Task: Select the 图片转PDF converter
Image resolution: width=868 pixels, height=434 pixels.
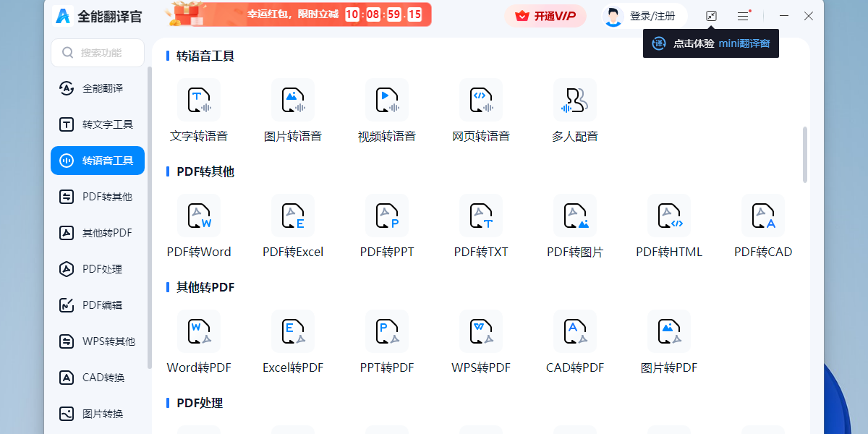Action: coord(669,342)
